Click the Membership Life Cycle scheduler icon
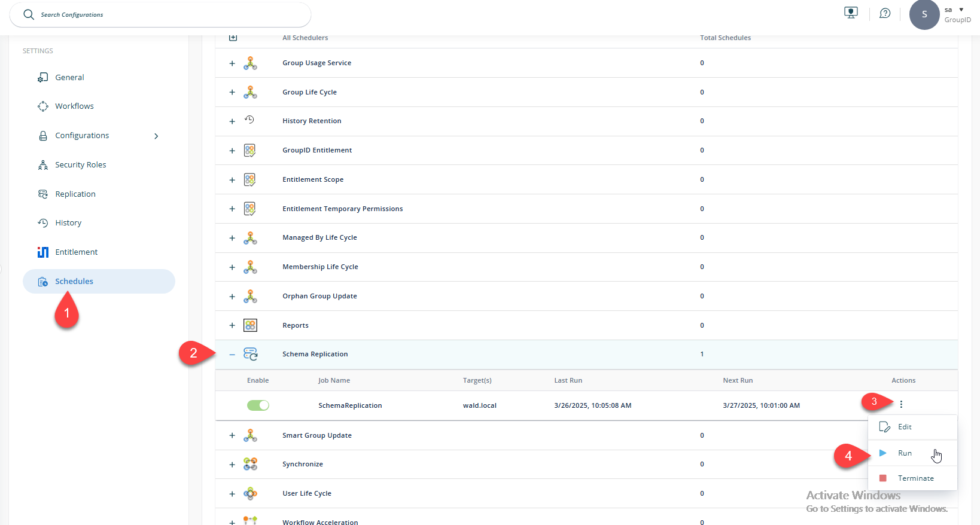The width and height of the screenshot is (980, 525). click(x=250, y=267)
